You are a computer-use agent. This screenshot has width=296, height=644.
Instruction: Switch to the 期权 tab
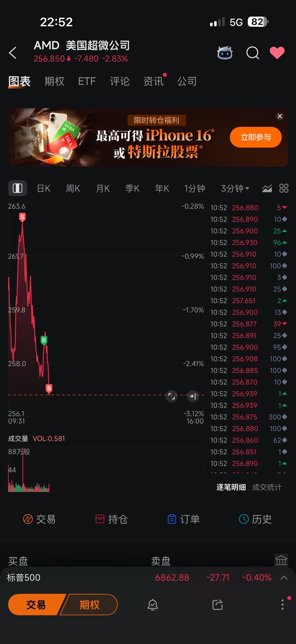pyautogui.click(x=54, y=81)
